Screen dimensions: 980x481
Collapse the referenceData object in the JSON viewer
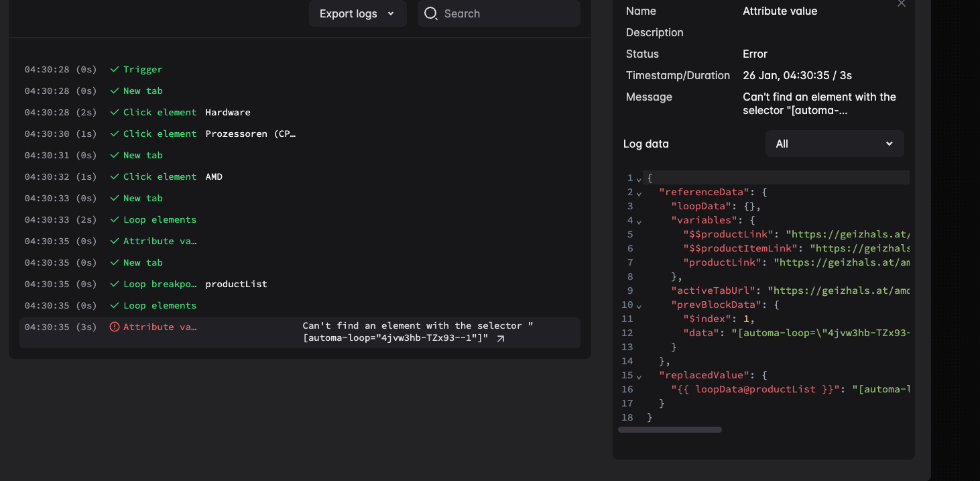click(639, 192)
